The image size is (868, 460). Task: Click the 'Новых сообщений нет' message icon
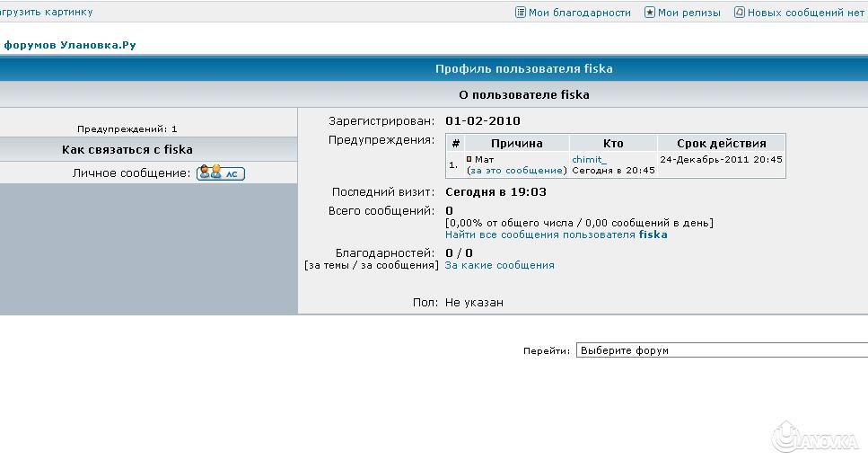[x=739, y=13]
